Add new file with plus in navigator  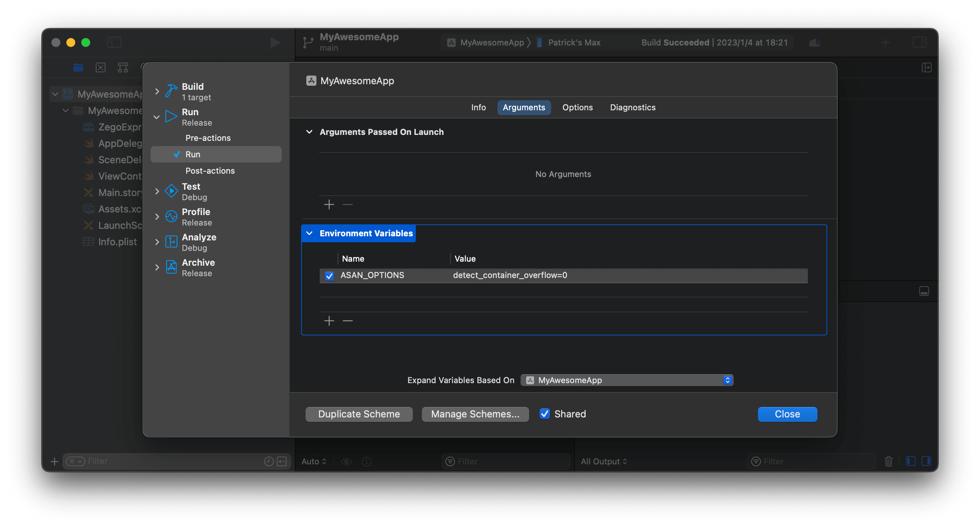(54, 461)
